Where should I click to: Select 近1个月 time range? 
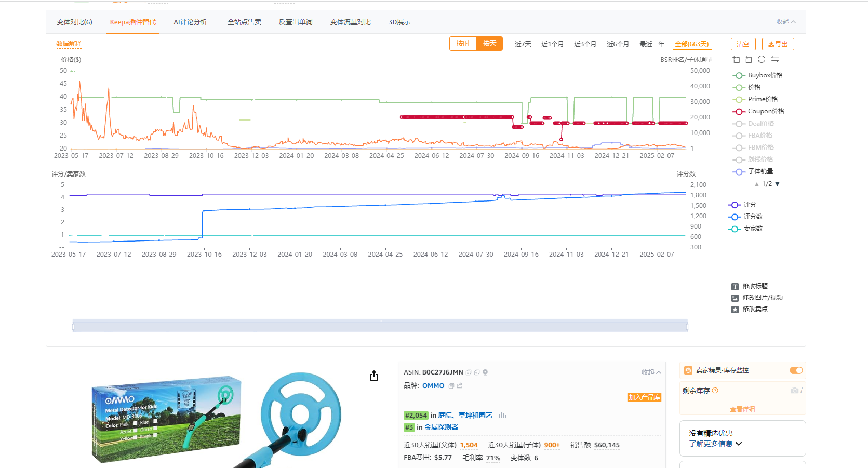coord(552,44)
